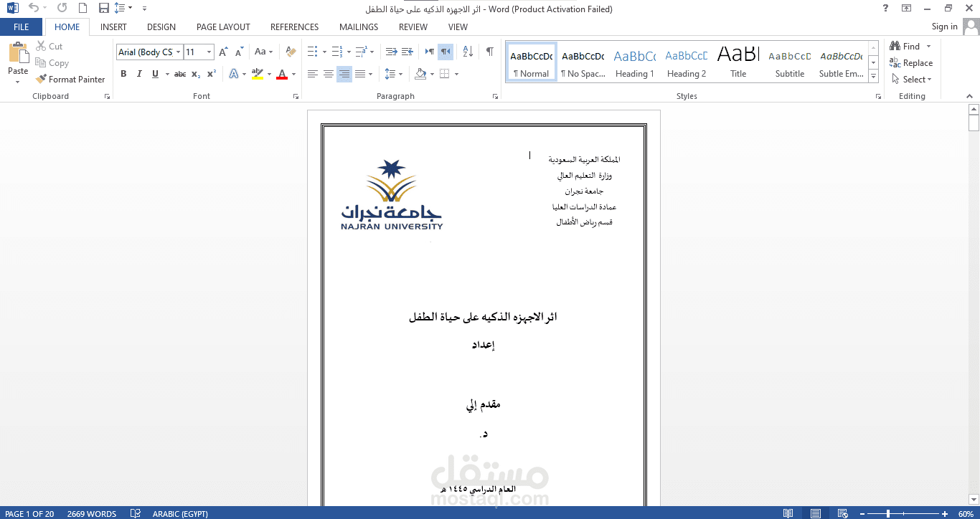Click the Cut scissors button

pyautogui.click(x=49, y=47)
